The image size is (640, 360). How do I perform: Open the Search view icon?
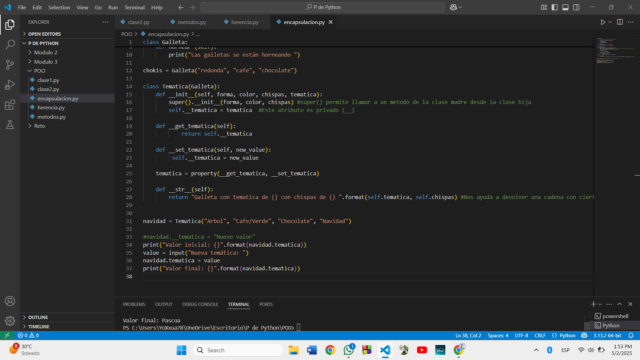[x=10, y=44]
